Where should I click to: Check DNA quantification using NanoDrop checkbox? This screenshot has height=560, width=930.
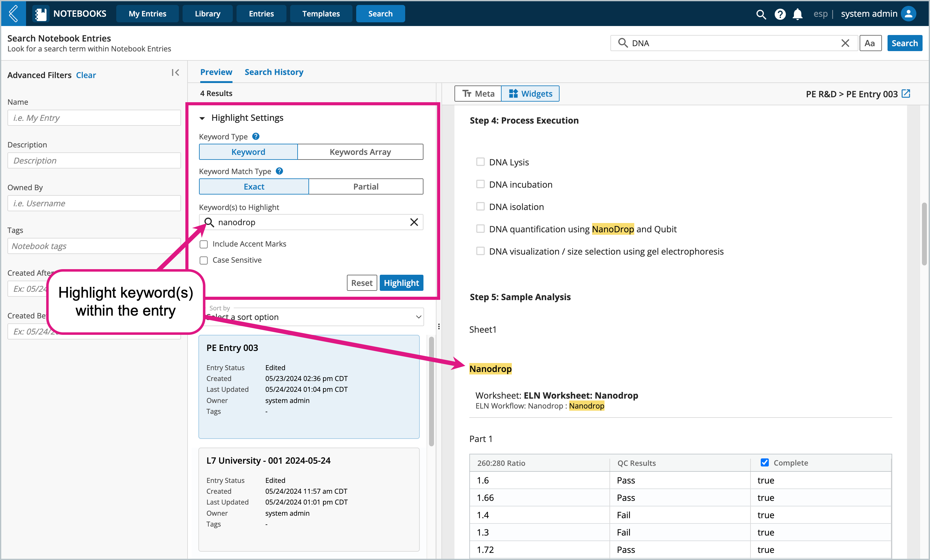480,229
